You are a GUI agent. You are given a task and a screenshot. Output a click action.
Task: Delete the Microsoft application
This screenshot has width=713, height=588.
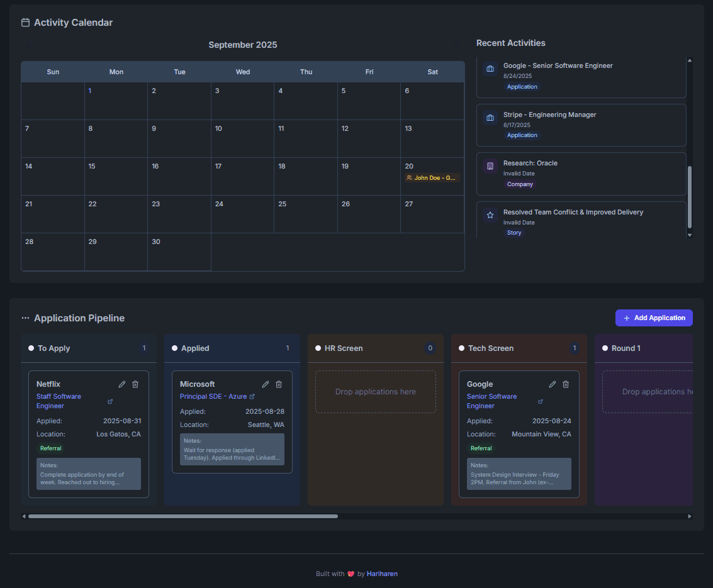(279, 384)
